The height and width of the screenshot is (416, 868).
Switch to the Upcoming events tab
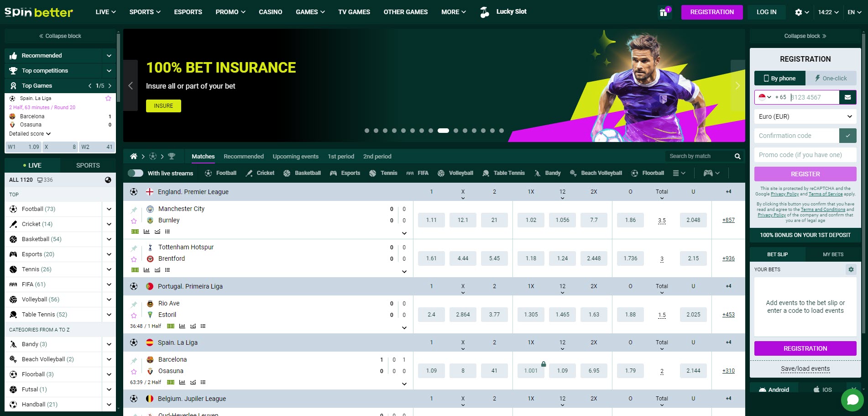tap(296, 156)
